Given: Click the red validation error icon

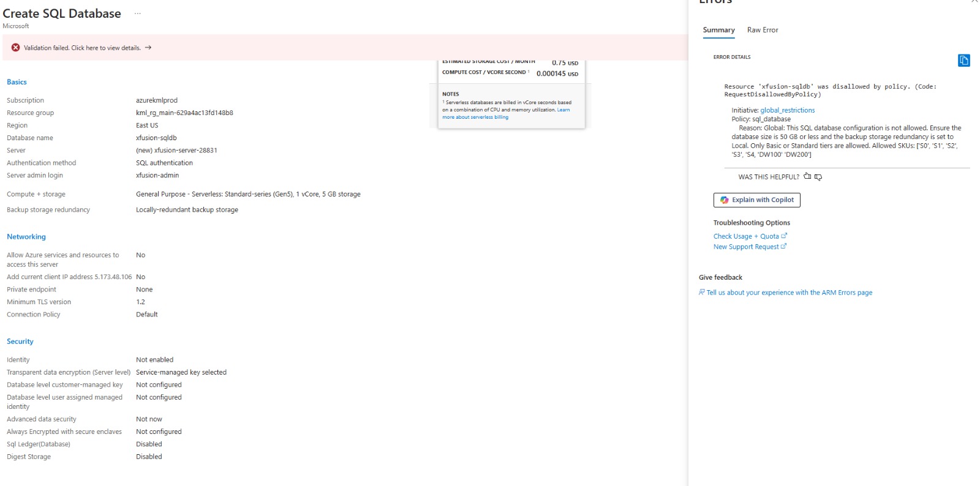Looking at the screenshot, I should pyautogui.click(x=15, y=48).
